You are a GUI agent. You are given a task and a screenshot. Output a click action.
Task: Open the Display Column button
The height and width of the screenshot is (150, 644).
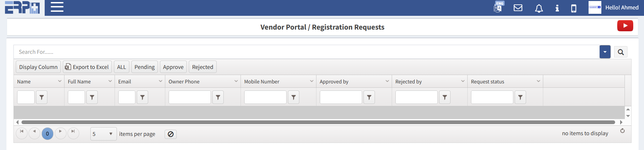(x=38, y=67)
